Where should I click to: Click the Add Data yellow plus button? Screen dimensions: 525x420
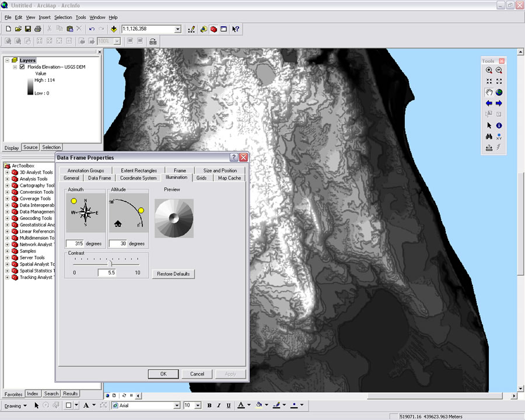coord(113,29)
